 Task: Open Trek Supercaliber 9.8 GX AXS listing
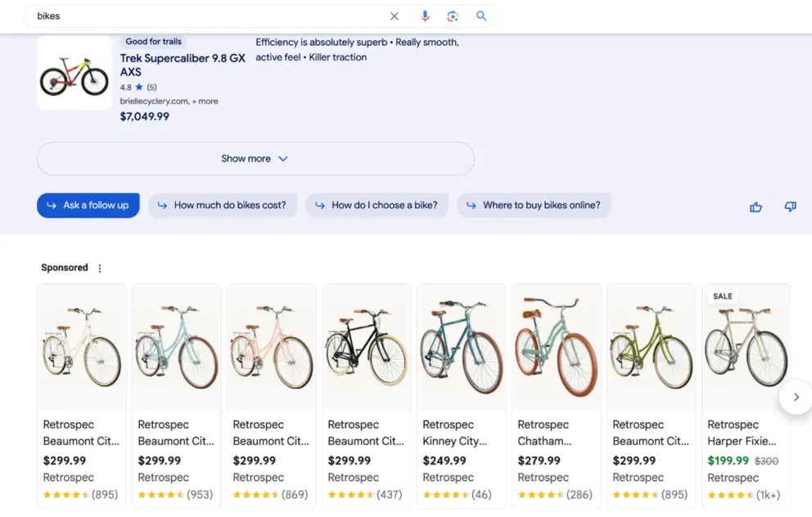tap(183, 65)
